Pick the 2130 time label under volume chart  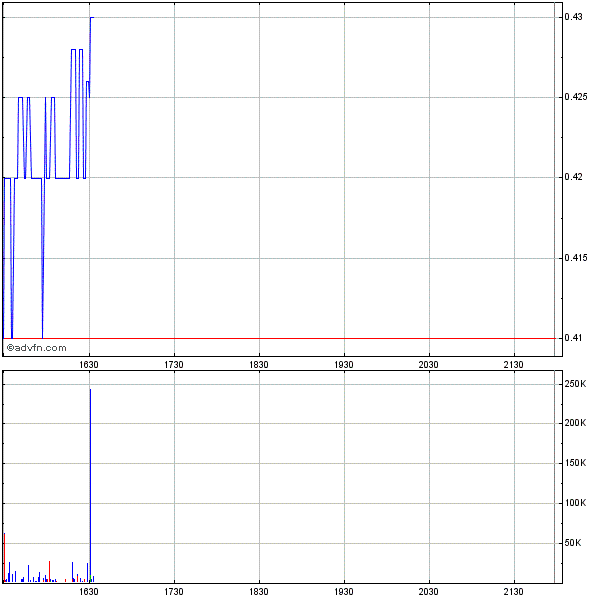[514, 592]
